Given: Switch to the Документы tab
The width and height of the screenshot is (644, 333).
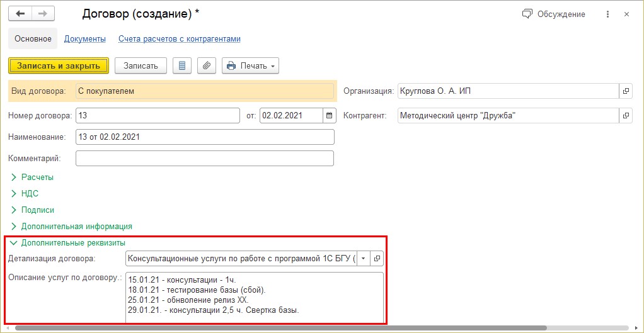Looking at the screenshot, I should pyautogui.click(x=84, y=39).
